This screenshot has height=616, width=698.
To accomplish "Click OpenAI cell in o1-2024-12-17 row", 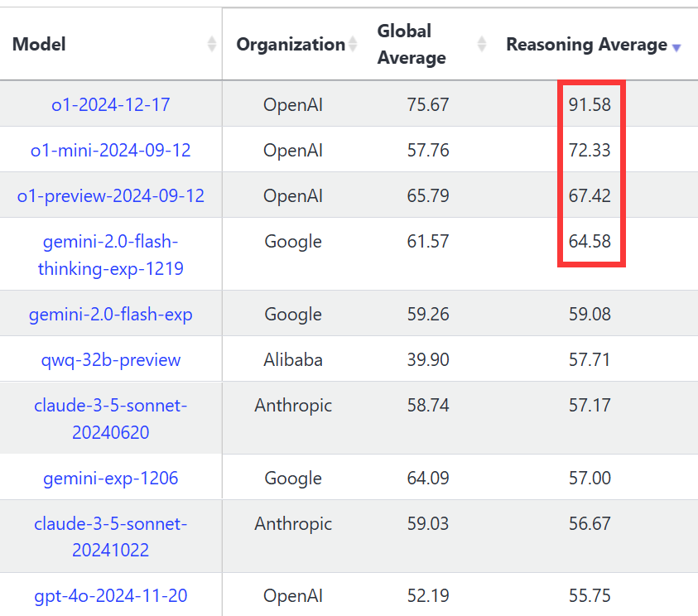I will point(293,104).
